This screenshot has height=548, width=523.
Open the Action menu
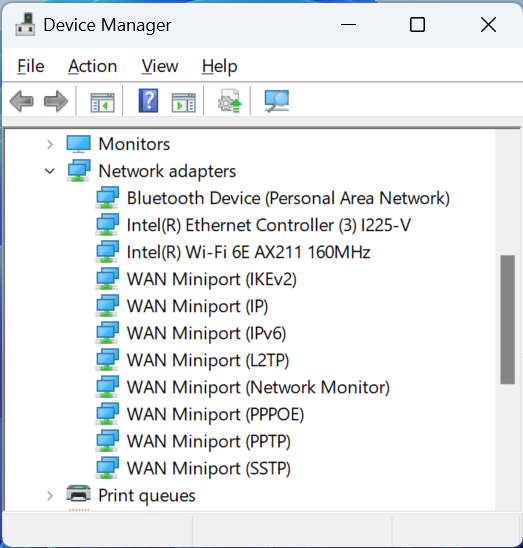pos(93,66)
